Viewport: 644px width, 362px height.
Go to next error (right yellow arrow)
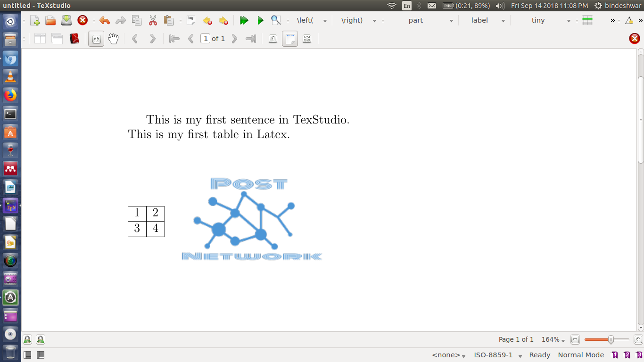[223, 20]
